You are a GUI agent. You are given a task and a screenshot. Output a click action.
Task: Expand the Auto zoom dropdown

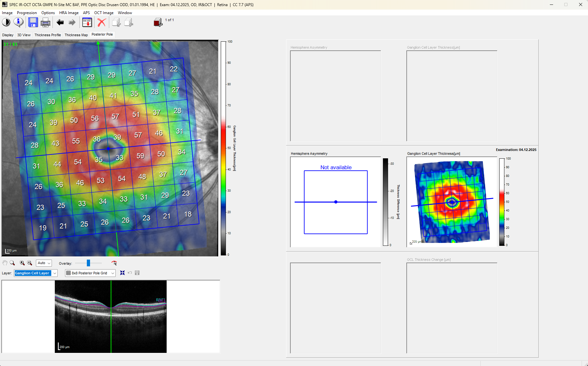pyautogui.click(x=44, y=263)
